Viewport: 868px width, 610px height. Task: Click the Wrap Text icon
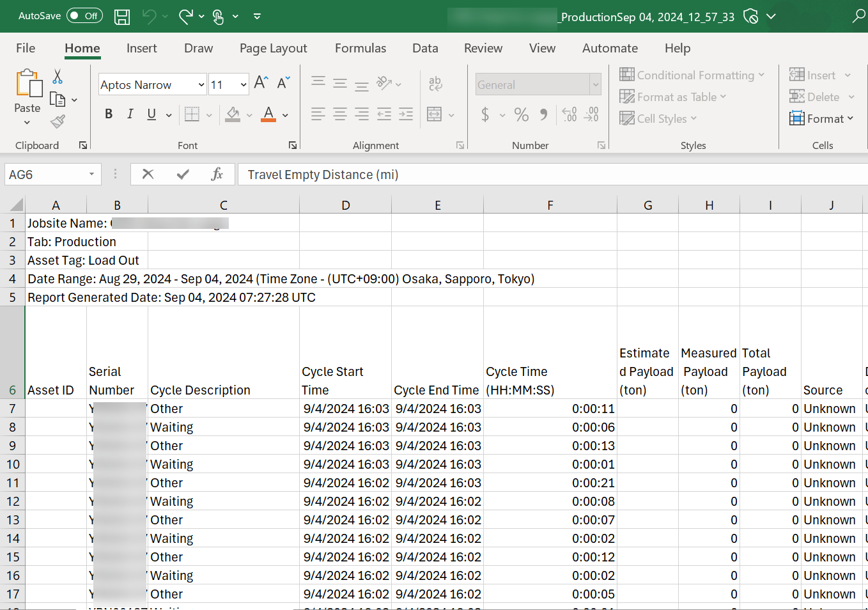coord(435,83)
